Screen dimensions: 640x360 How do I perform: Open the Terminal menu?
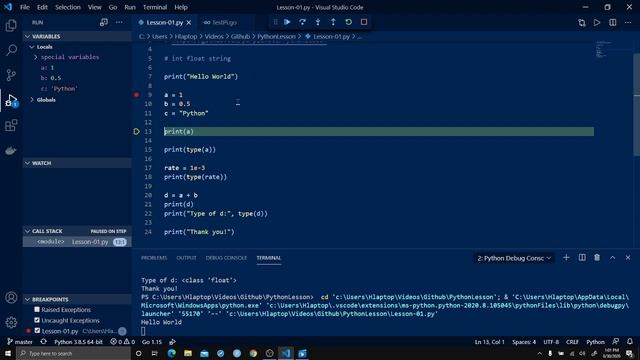click(x=155, y=7)
